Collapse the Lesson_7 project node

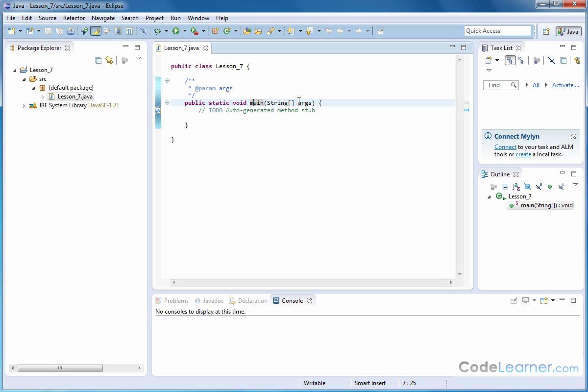pos(15,70)
